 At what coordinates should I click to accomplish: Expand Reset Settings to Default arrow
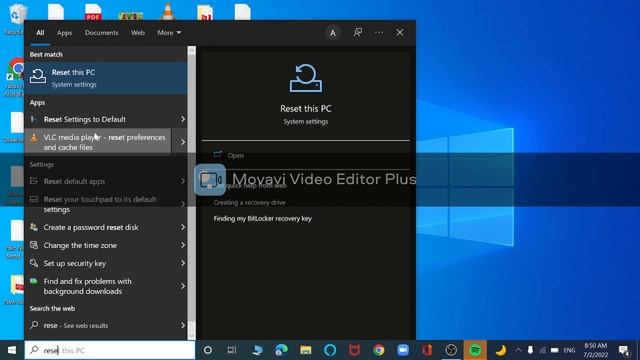point(183,119)
